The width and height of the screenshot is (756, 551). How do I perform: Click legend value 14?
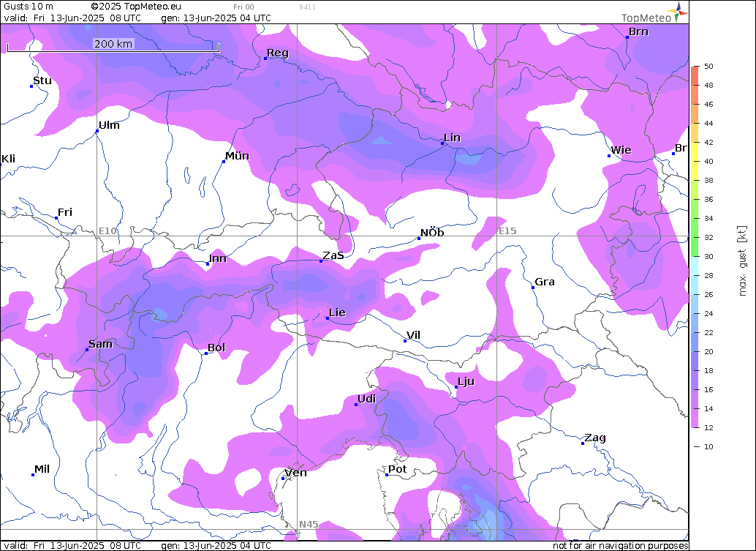[708, 408]
